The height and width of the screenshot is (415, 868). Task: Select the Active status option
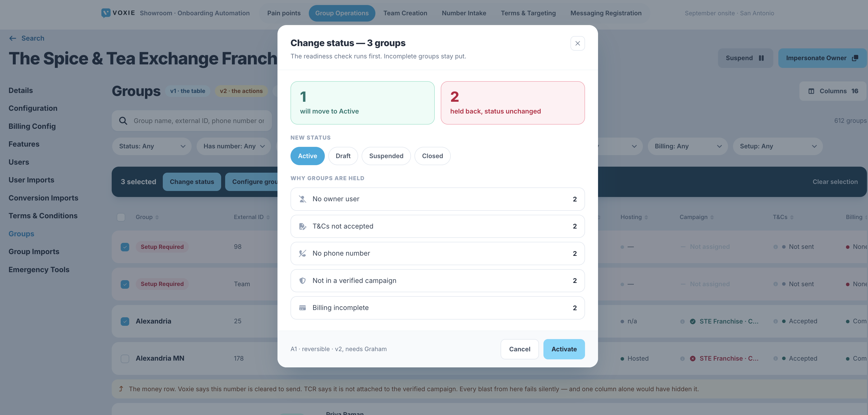point(307,156)
